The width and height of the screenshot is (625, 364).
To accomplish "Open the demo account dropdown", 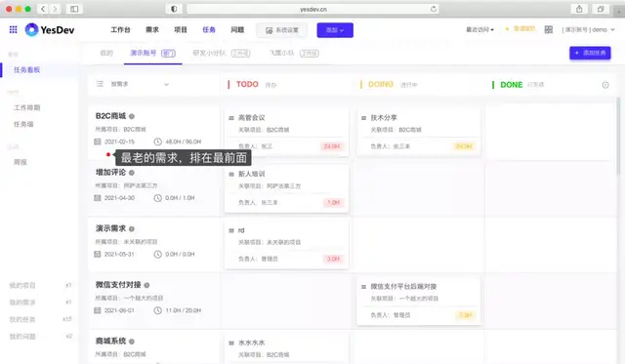I will point(588,29).
